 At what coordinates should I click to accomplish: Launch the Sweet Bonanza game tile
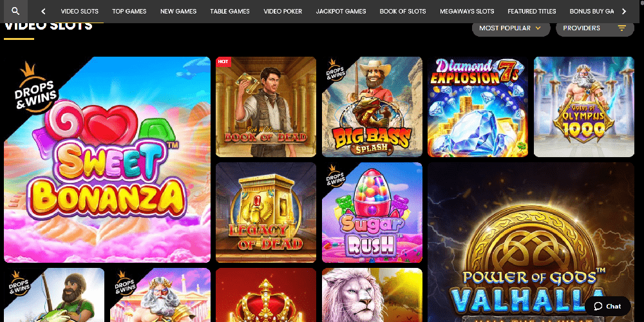pyautogui.click(x=107, y=159)
